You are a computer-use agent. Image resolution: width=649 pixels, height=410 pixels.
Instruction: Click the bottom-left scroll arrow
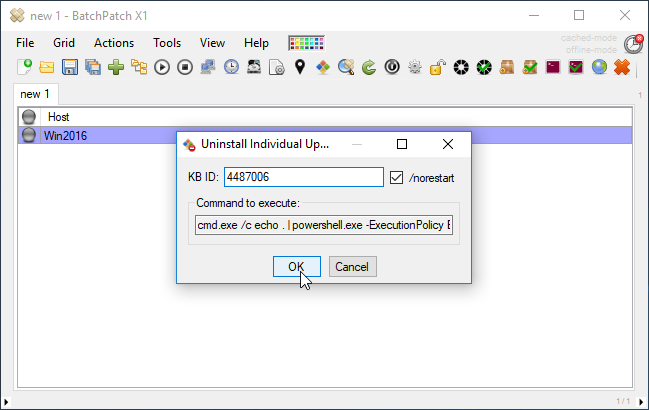[6, 402]
